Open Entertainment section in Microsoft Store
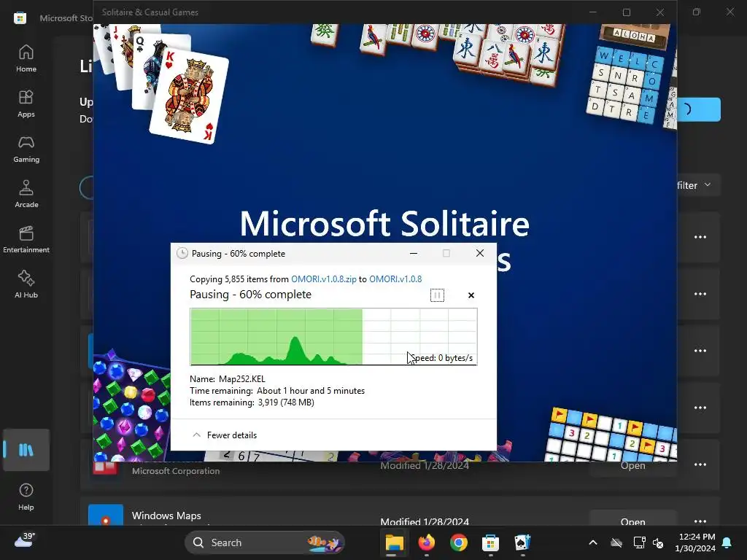747x560 pixels. point(26,239)
